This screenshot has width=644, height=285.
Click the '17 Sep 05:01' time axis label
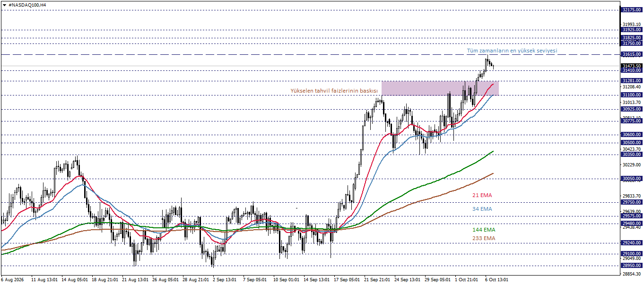348,280
